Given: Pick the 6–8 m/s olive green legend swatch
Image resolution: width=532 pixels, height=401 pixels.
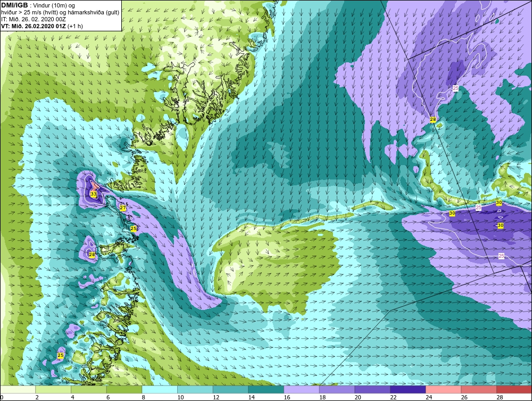Looking at the screenshot, I should (x=124, y=389).
